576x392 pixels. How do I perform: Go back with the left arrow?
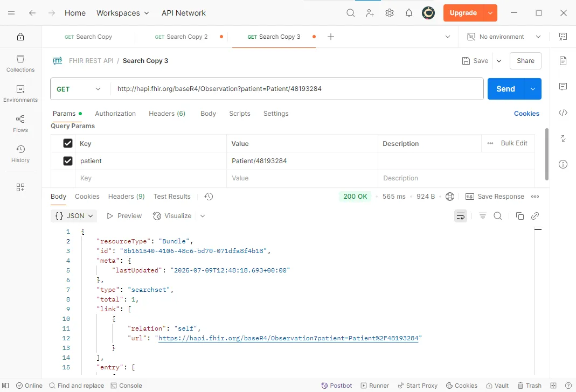(32, 13)
